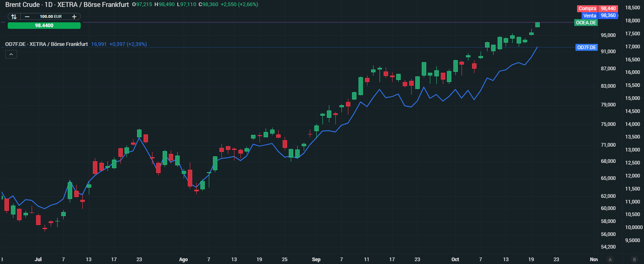Click the 54,200 level on inner price scale
This screenshot has height=264, width=644.
pyautogui.click(x=608, y=247)
